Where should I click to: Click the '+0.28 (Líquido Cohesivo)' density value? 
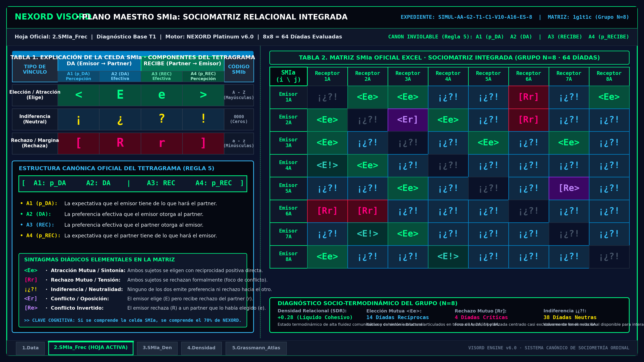click(x=315, y=317)
